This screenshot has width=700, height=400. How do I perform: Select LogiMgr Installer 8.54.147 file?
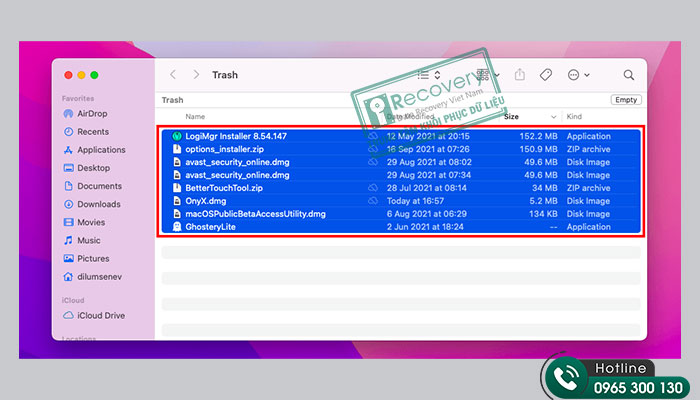[x=400, y=136]
